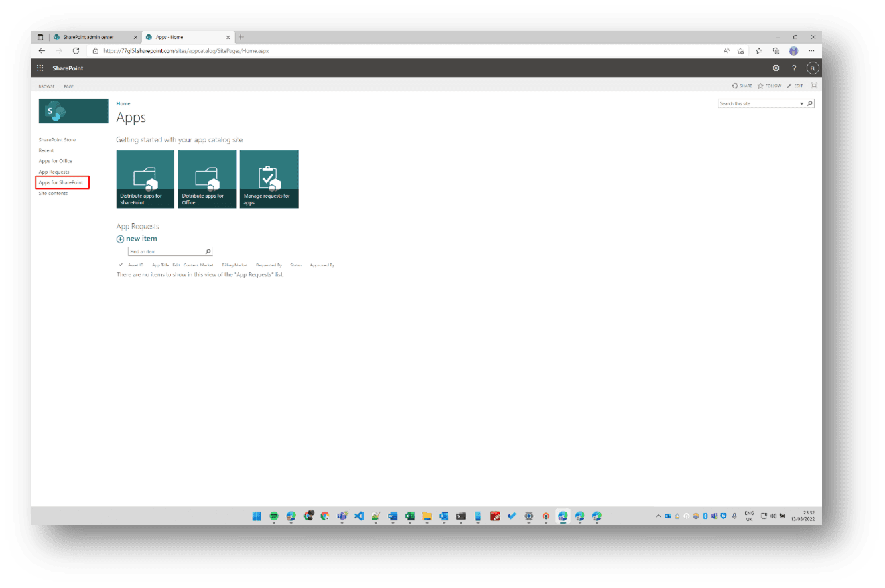The width and height of the screenshot is (885, 588).
Task: Close the SharePoint admin center tab
Action: coord(135,37)
